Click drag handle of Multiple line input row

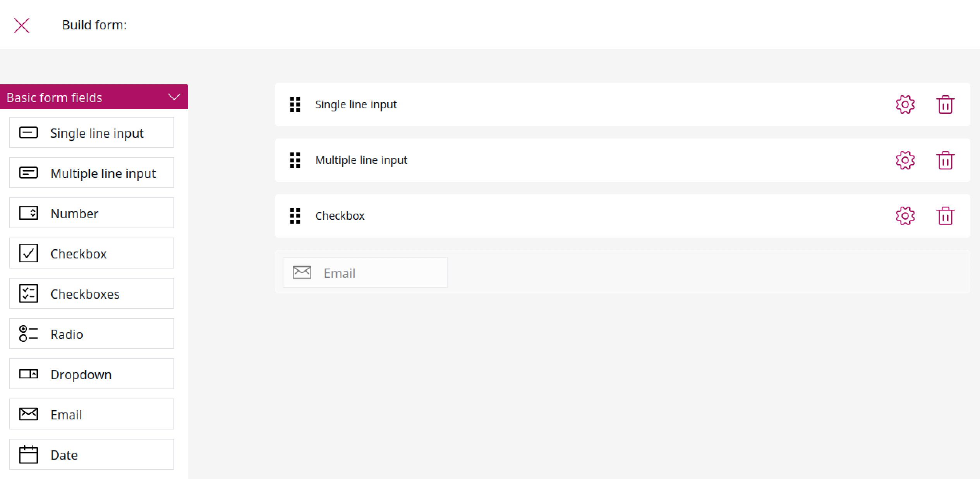tap(295, 160)
